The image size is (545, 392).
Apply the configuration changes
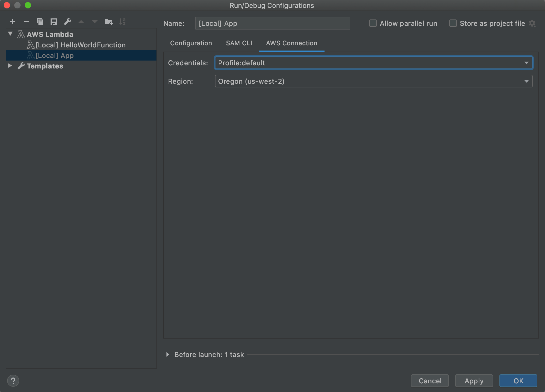click(x=474, y=380)
